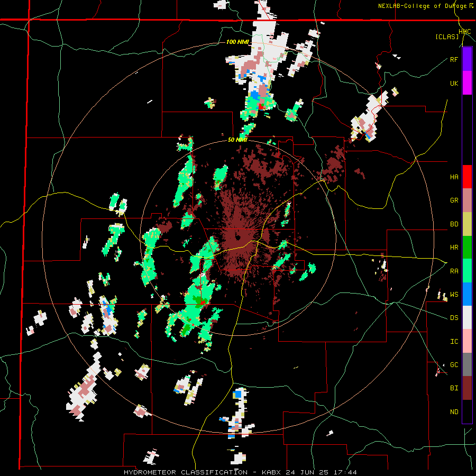Select the white DS dry snow swatch
Screen dimensions: 476x476
pos(467,317)
